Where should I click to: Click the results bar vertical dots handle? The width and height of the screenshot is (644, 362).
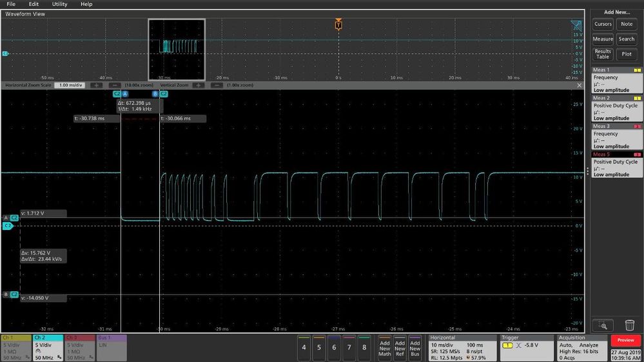(587, 171)
